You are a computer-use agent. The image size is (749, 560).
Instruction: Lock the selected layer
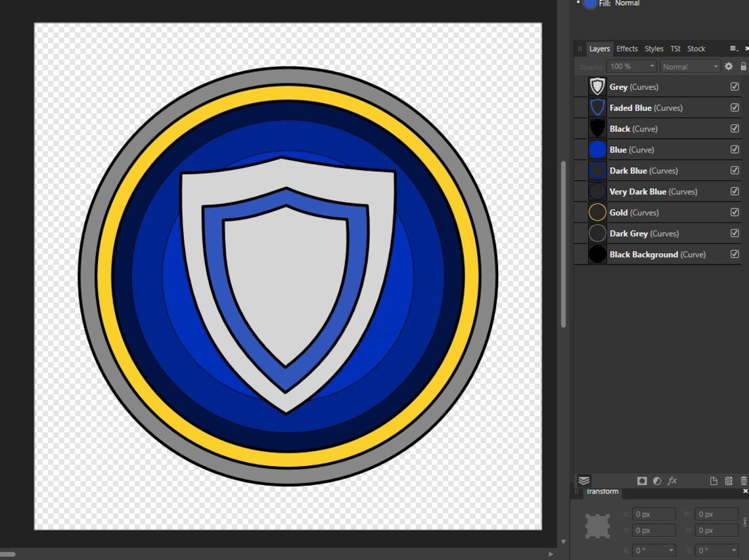coord(743,66)
